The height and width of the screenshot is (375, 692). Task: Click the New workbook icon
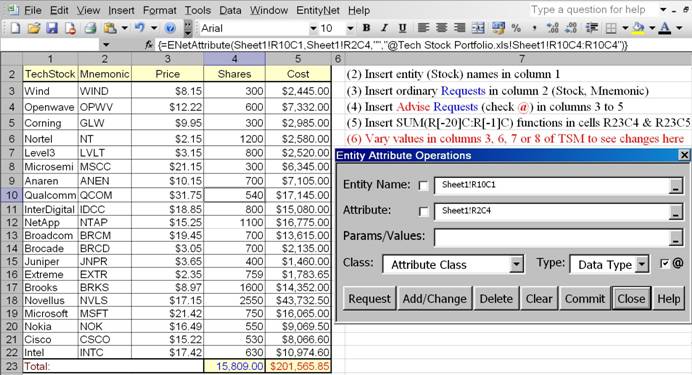click(15, 28)
